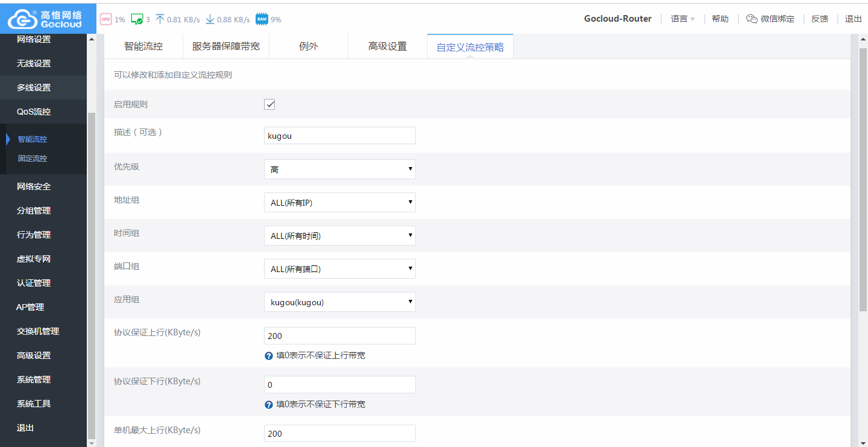Switch to the 例外 tab
The height and width of the screenshot is (447, 868).
point(309,46)
